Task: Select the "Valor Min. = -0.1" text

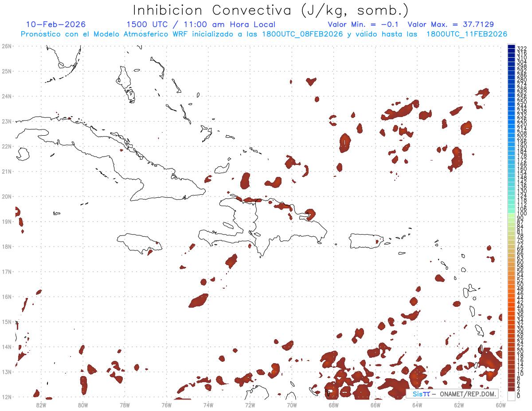Action: click(364, 24)
